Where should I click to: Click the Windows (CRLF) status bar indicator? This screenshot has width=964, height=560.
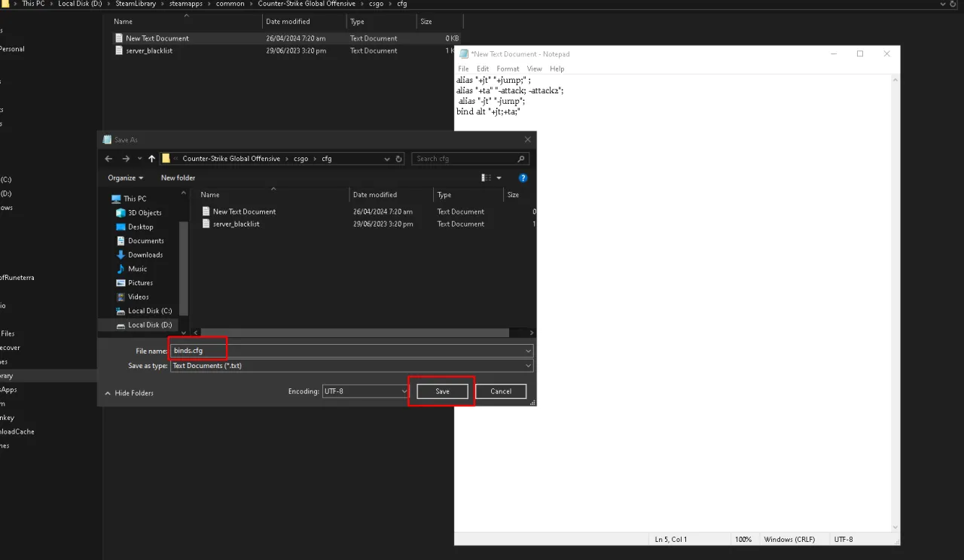point(791,539)
